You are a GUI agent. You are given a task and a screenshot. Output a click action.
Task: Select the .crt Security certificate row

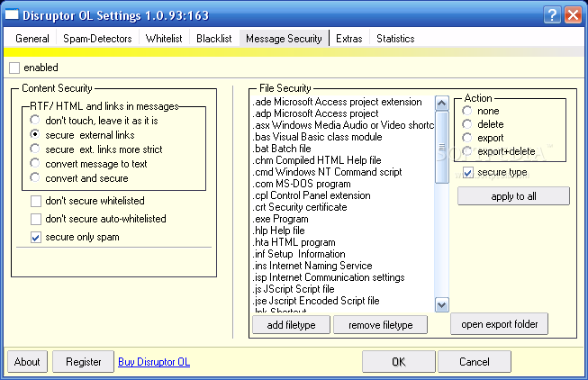(343, 207)
